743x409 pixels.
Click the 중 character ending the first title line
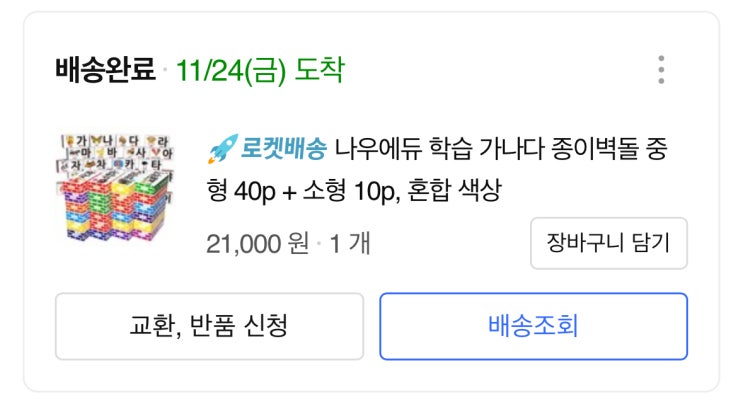pyautogui.click(x=654, y=151)
